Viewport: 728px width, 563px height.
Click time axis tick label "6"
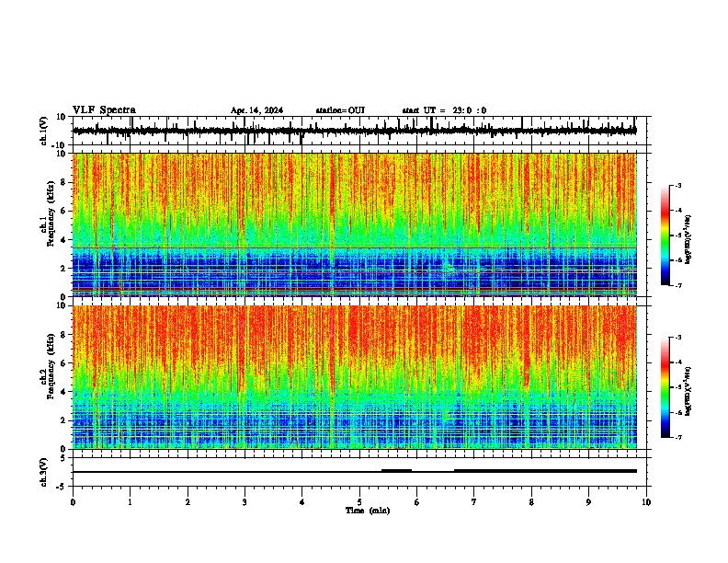(x=417, y=502)
